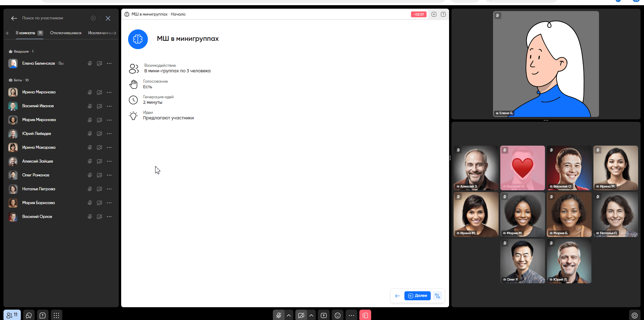This screenshot has width=644, height=320.
Task: Close the participants panel
Action: tap(108, 18)
